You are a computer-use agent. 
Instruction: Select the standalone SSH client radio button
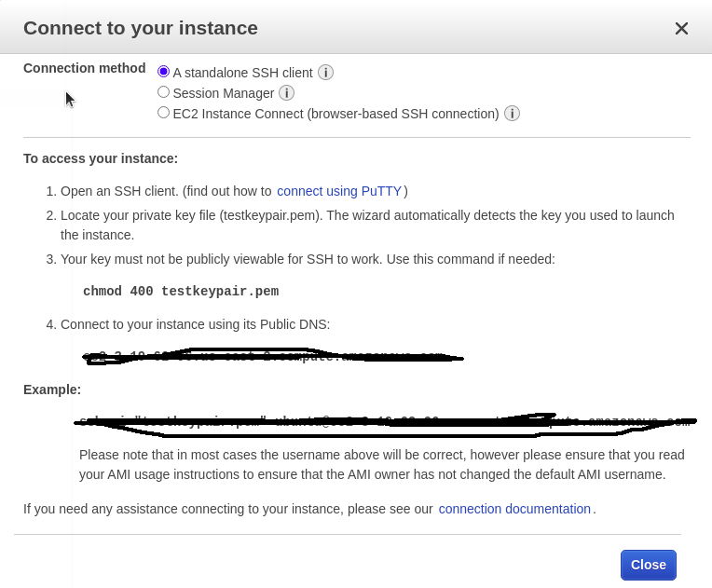163,72
